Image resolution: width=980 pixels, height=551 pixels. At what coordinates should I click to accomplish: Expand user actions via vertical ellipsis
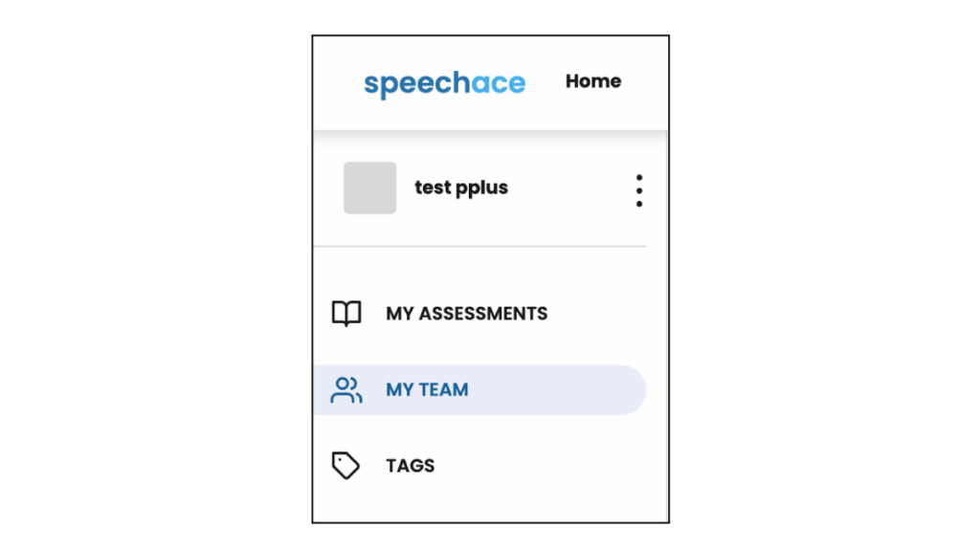coord(638,190)
